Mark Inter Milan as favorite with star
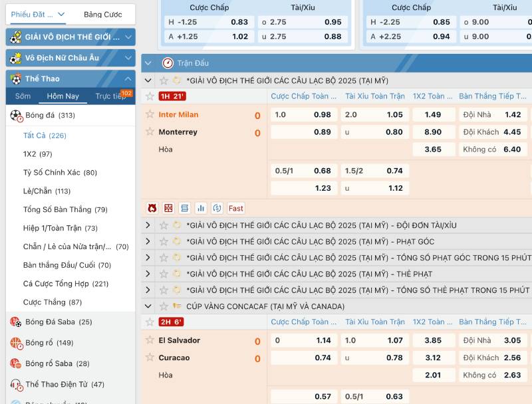 [150, 114]
